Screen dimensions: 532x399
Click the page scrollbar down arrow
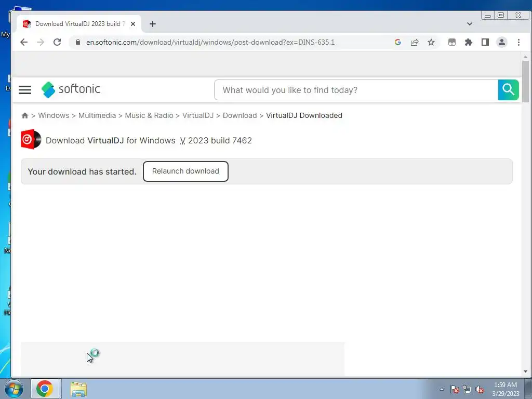tap(526, 371)
